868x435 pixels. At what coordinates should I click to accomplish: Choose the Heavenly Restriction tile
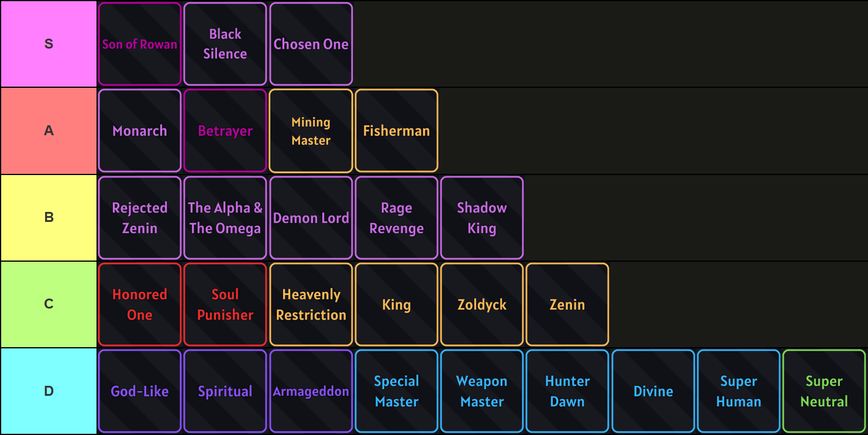tap(311, 304)
